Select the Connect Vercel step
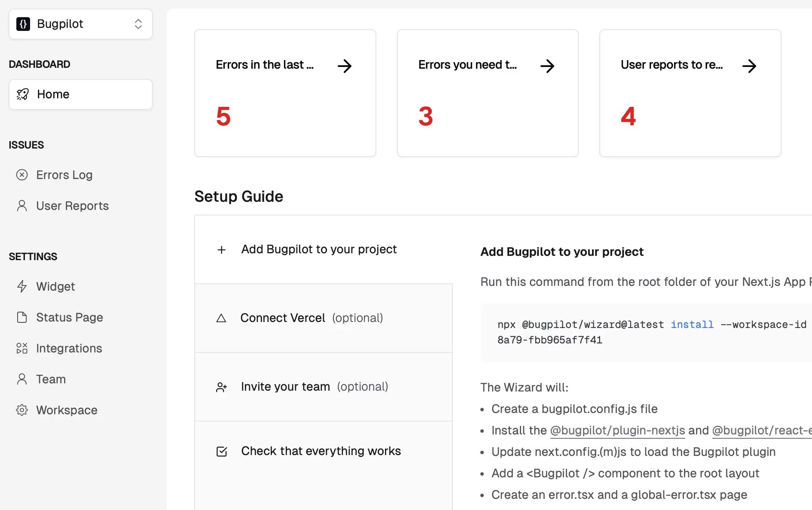Viewport: 812px width, 510px height. point(324,318)
